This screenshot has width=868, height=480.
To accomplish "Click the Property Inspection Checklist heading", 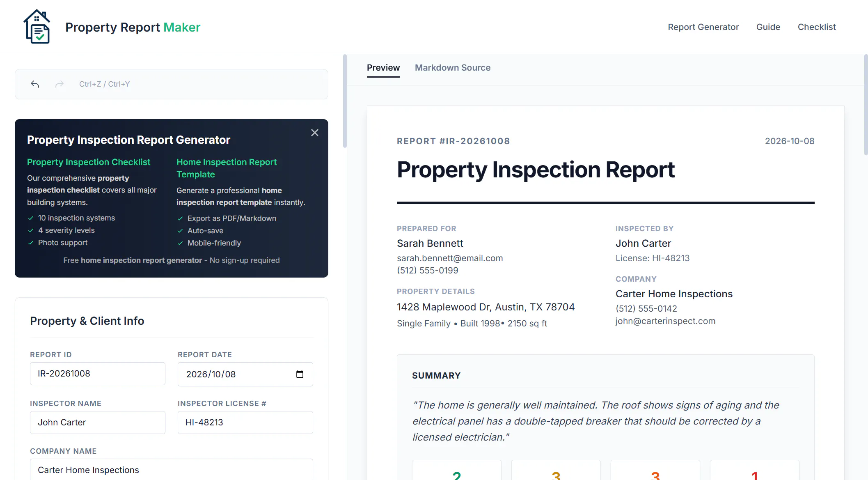I will click(x=89, y=162).
